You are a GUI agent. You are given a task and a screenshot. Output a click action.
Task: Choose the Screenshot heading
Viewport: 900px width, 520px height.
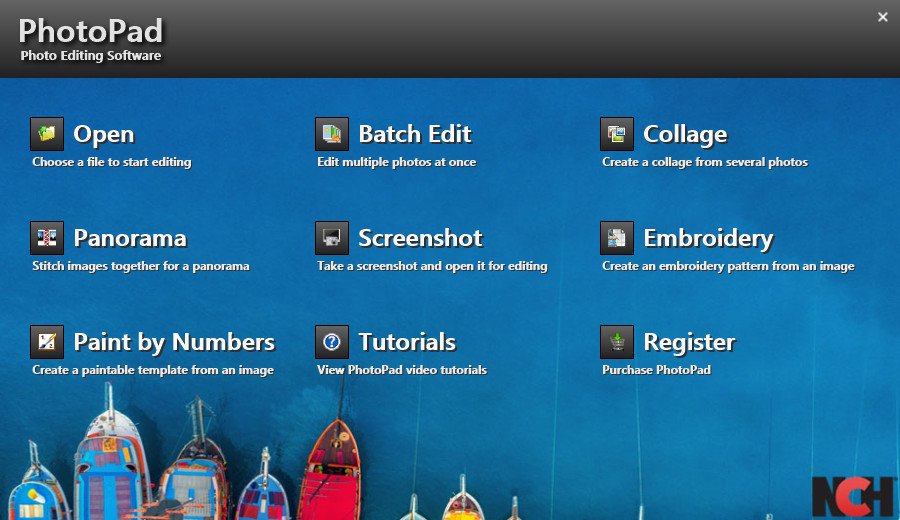pyautogui.click(x=421, y=238)
